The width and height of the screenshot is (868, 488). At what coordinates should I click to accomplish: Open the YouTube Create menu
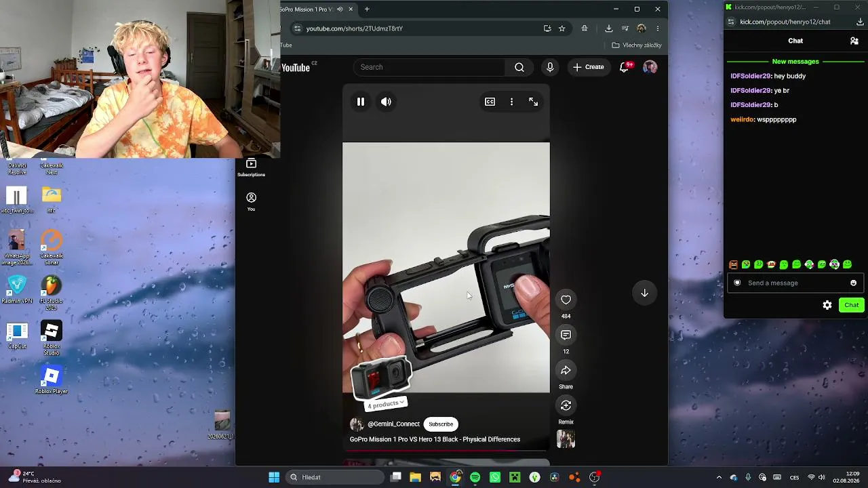[588, 67]
